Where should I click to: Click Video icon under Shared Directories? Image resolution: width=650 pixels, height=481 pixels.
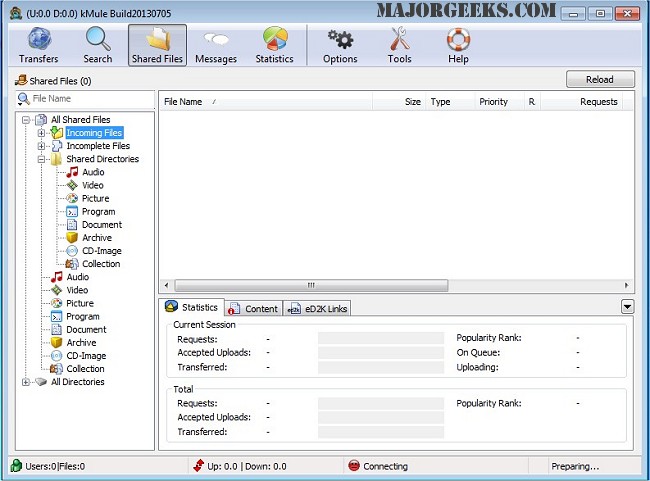tap(72, 185)
